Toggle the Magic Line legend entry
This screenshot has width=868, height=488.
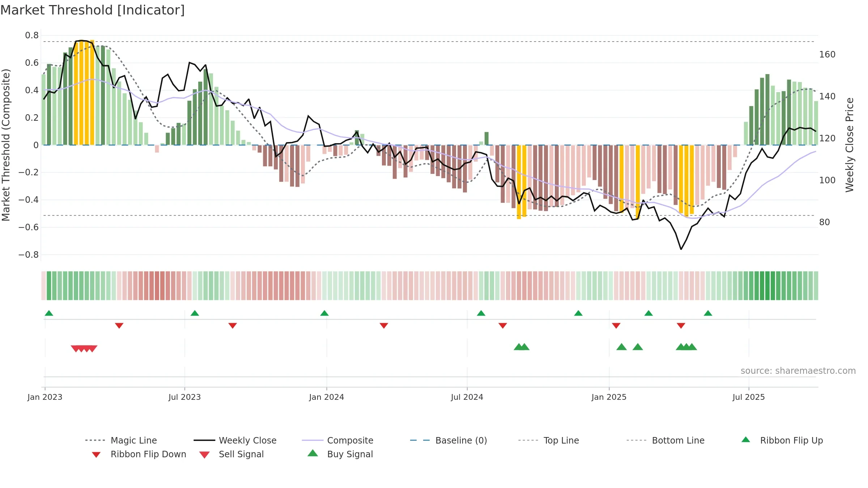click(121, 440)
